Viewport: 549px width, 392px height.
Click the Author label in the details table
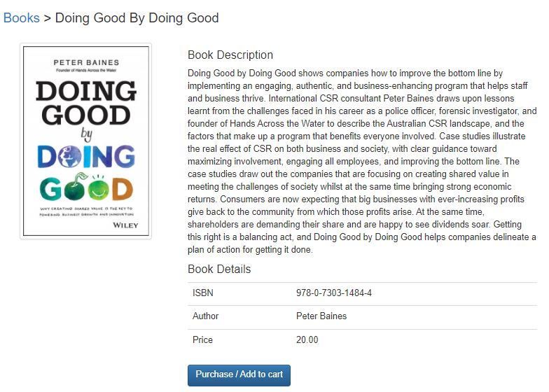(206, 316)
